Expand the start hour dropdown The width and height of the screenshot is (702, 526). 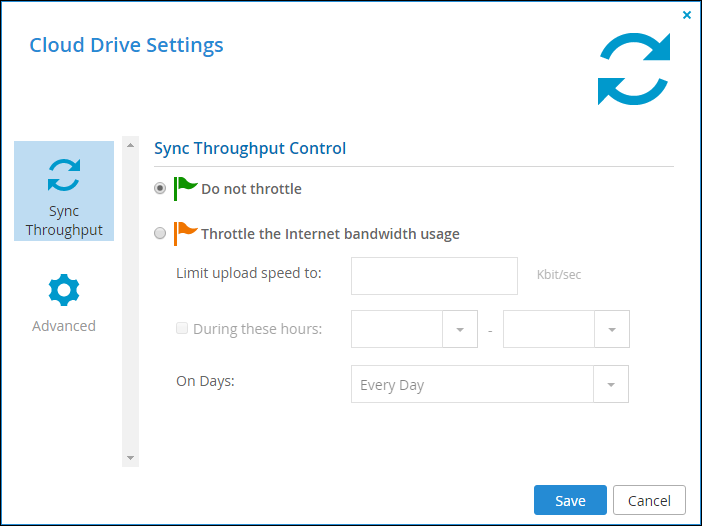[x=460, y=329]
